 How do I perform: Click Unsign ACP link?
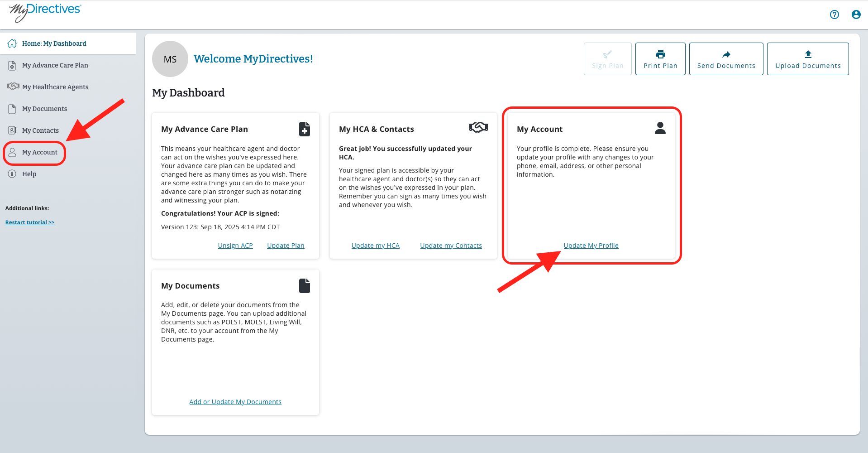(x=235, y=246)
